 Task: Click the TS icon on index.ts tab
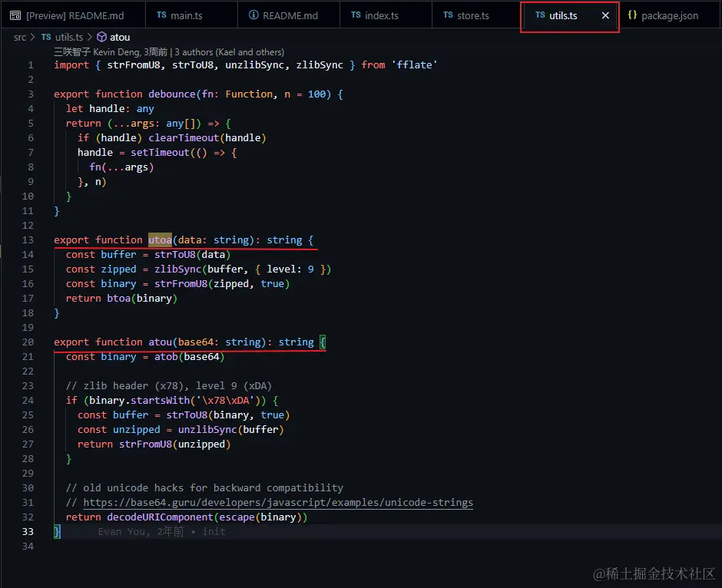tap(356, 15)
